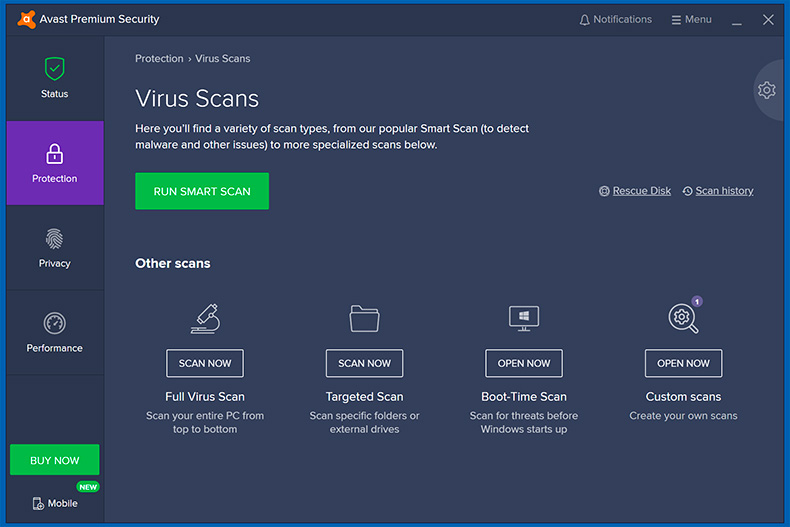Click the NEW badge above Mobile
Viewport: 790px width, 527px height.
88,487
